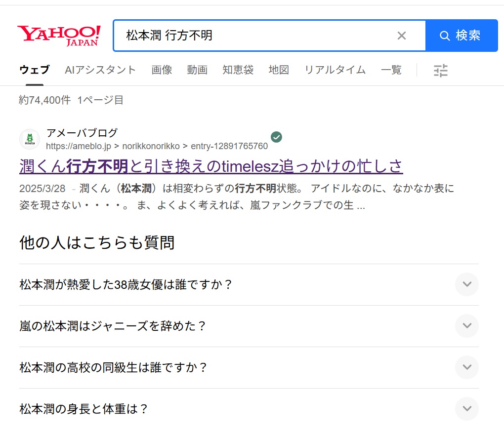Open the 潤くん行方不明と引き換え blog result link
This screenshot has width=504, height=436.
(x=211, y=166)
